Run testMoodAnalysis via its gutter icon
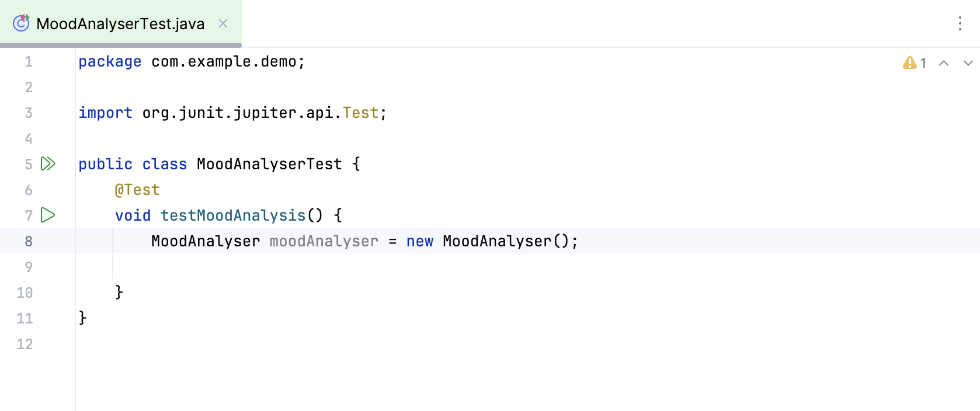The height and width of the screenshot is (411, 980). point(48,215)
